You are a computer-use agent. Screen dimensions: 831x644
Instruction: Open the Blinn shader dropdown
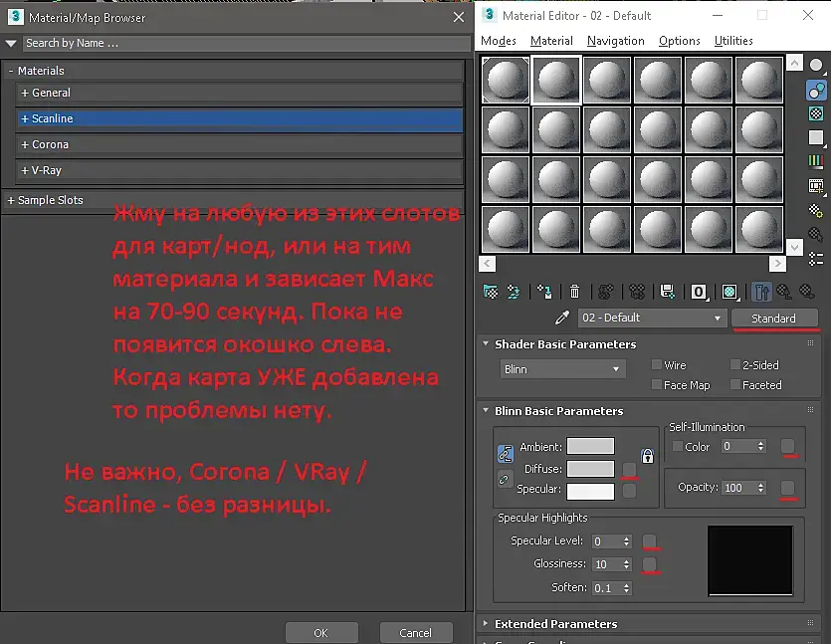click(562, 369)
